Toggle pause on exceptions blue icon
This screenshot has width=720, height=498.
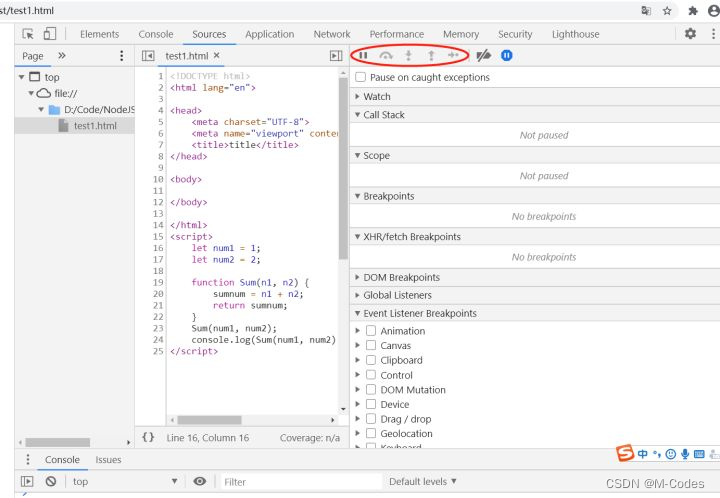click(x=506, y=56)
